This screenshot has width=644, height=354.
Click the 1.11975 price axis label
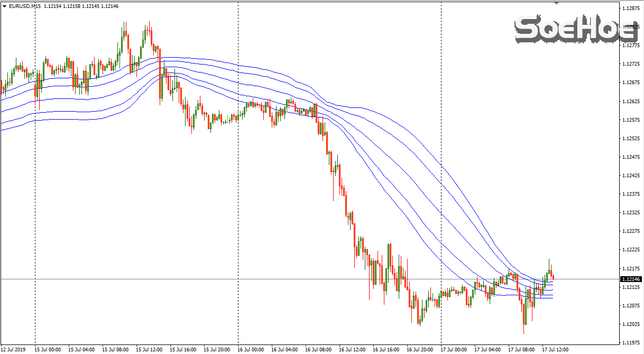click(x=631, y=342)
